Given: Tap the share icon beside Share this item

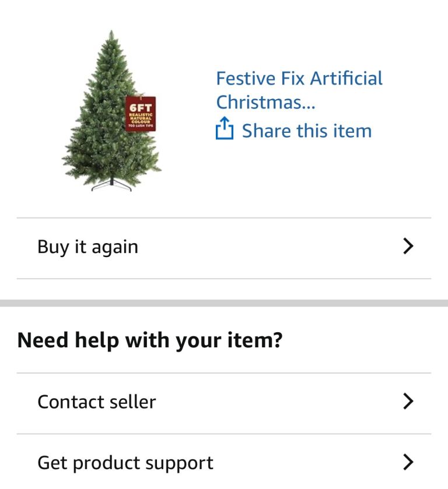Looking at the screenshot, I should [225, 129].
